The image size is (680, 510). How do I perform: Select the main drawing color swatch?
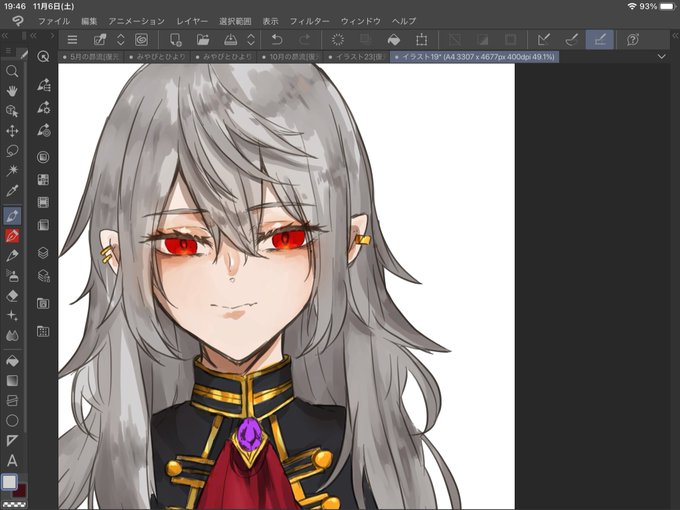coord(10,481)
